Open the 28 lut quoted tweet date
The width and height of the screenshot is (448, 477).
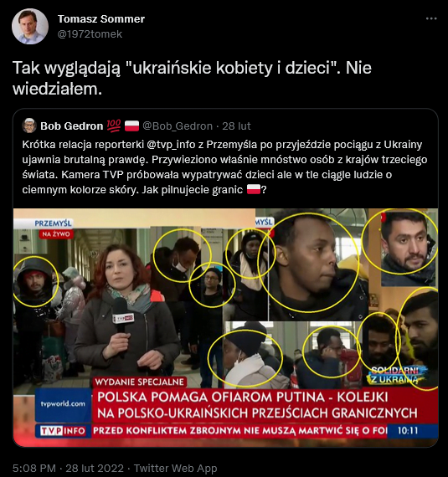click(x=236, y=126)
